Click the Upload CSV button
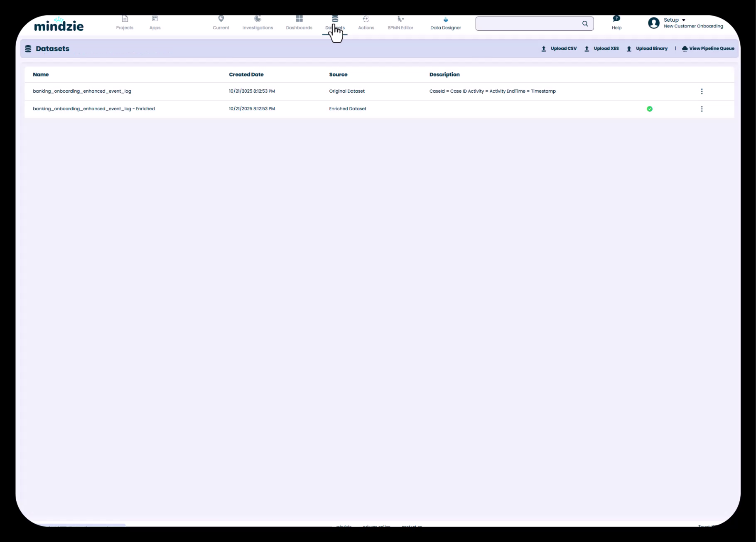The image size is (756, 542). (559, 49)
